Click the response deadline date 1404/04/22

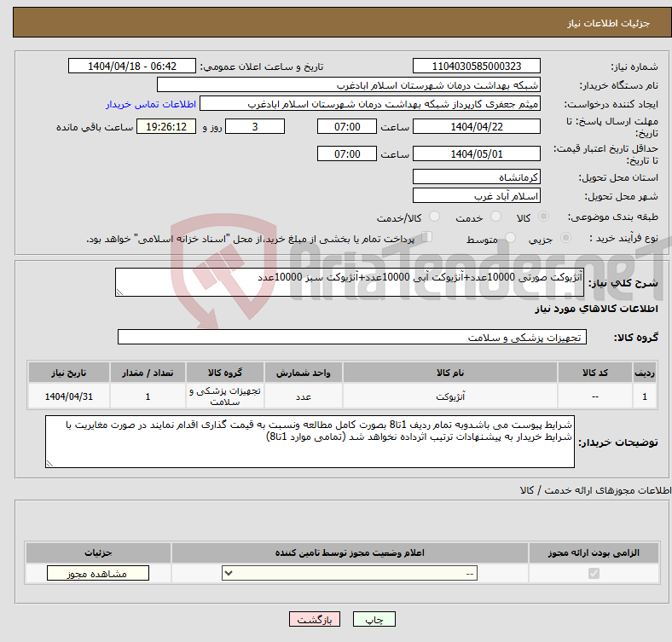click(476, 126)
